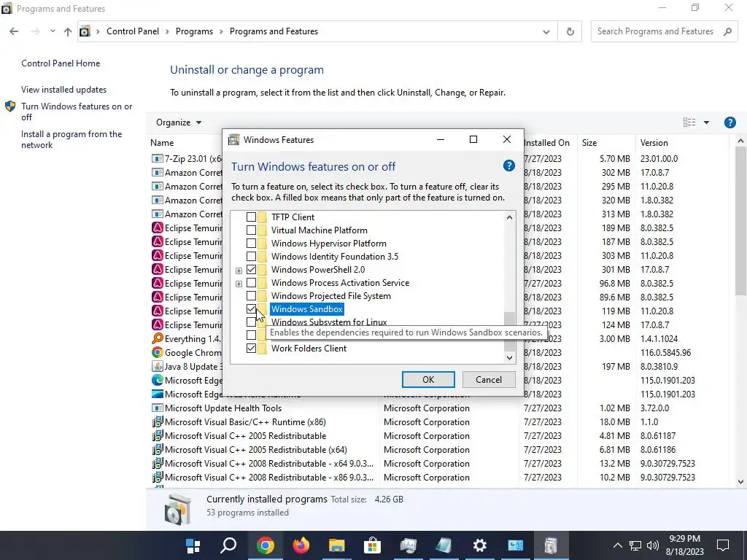Show hidden system tray icons
Viewport: 747px width, 560px height.
click(x=617, y=545)
